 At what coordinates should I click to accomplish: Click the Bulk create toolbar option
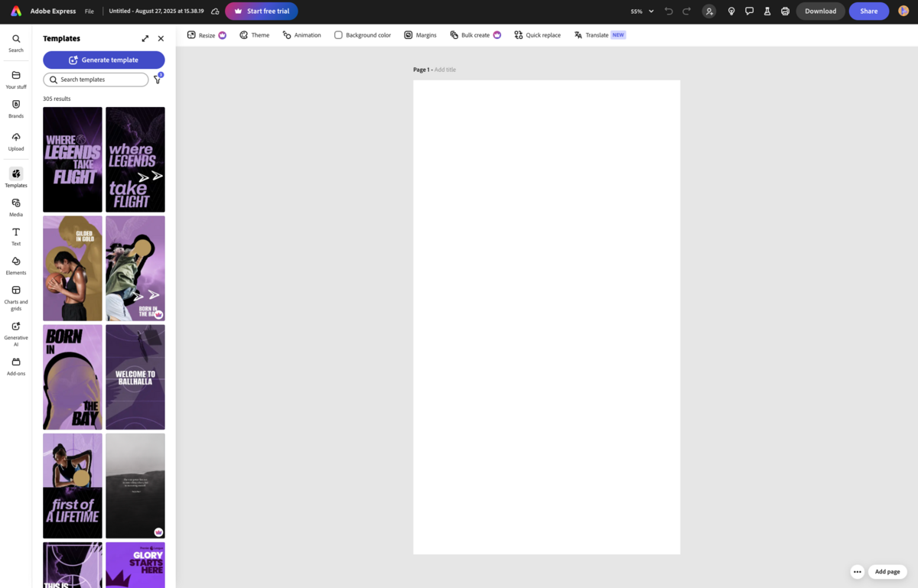[475, 35]
